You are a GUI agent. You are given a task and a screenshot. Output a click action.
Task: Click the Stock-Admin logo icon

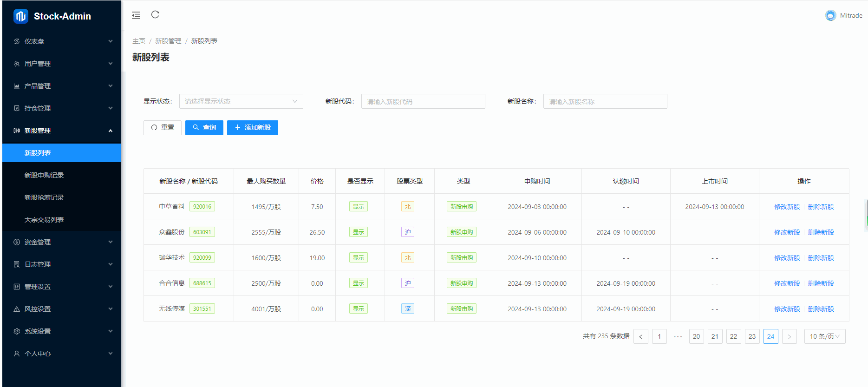(21, 16)
